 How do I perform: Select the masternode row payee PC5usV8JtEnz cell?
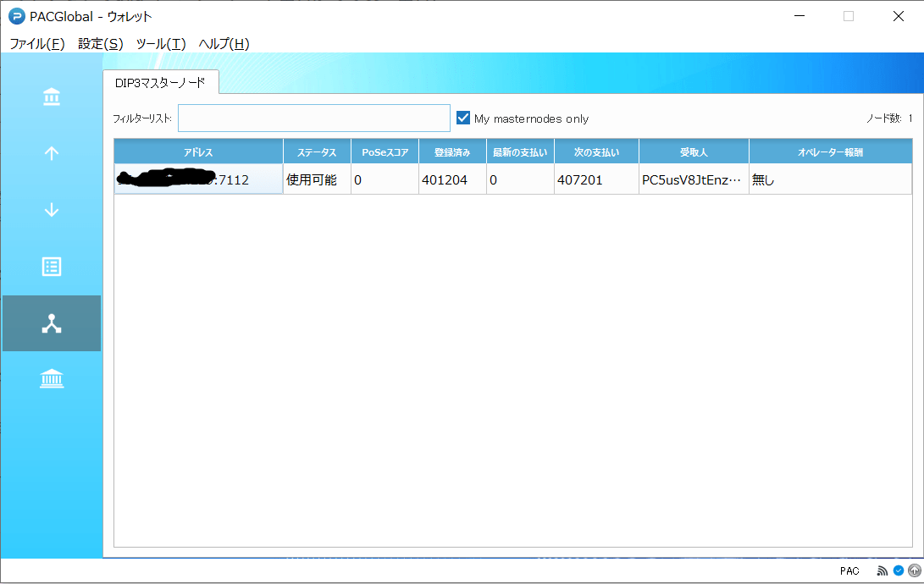pyautogui.click(x=693, y=179)
